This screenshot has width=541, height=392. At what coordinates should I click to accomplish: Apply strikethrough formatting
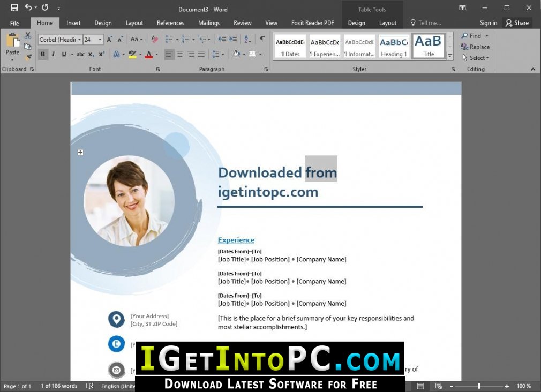coord(80,54)
